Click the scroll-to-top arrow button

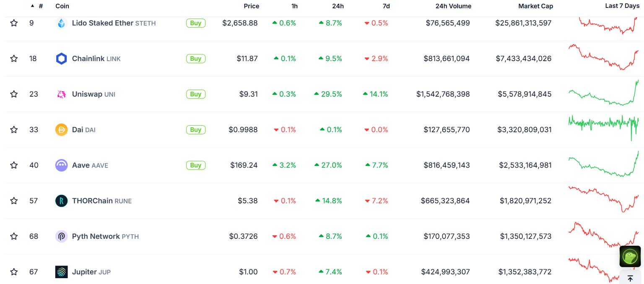(630, 278)
